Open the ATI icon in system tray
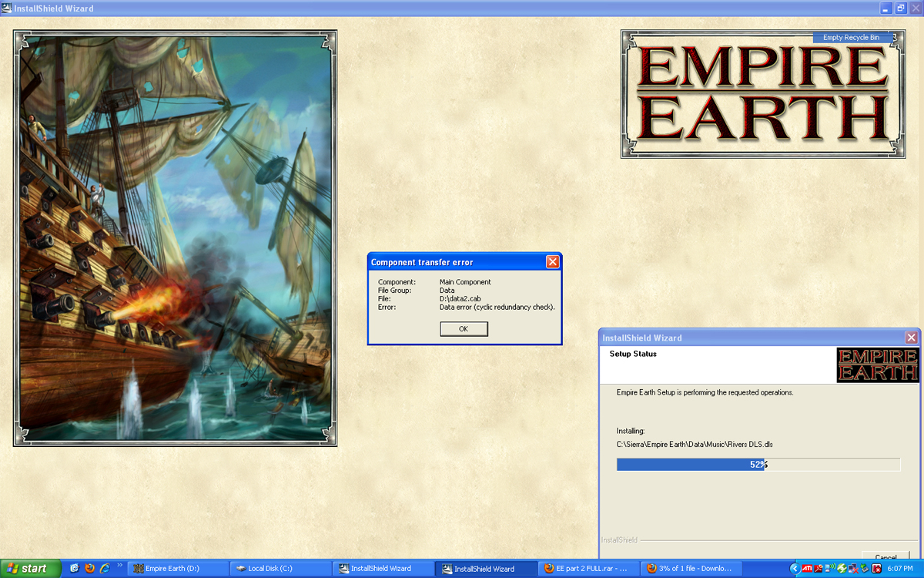Image resolution: width=924 pixels, height=578 pixels. [x=807, y=569]
